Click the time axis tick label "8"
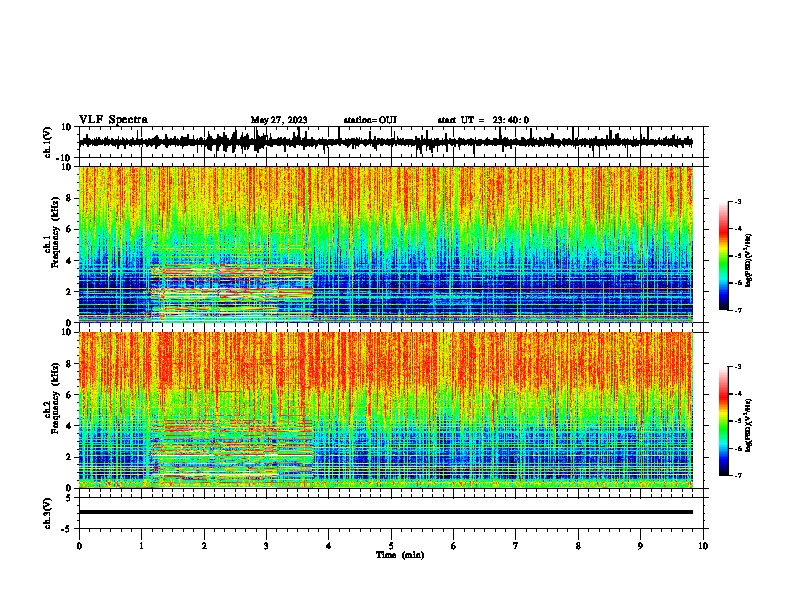 [578, 546]
